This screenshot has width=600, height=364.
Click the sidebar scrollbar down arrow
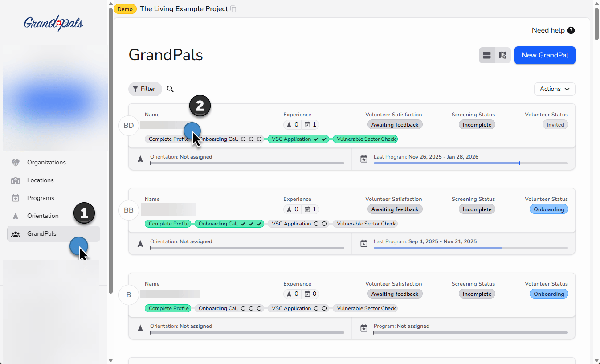pyautogui.click(x=110, y=360)
